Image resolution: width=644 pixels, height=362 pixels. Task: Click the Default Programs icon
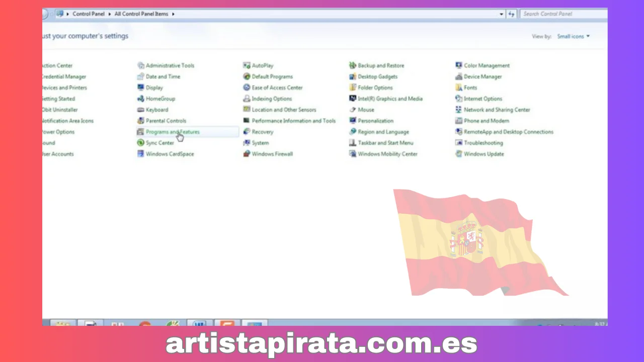[247, 76]
